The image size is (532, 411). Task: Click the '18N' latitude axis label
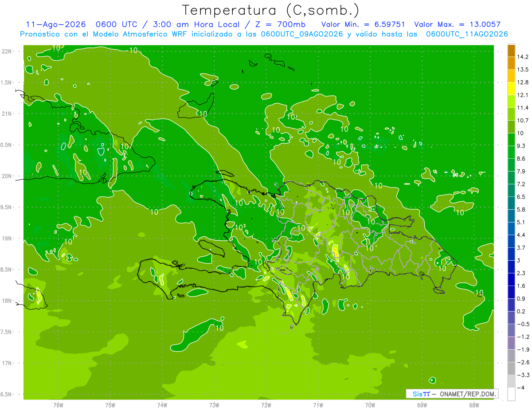pos(8,301)
